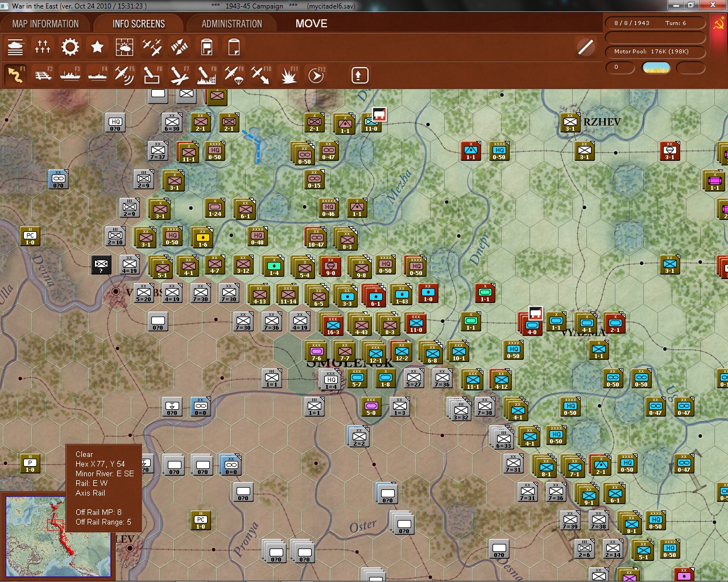Select the German 2=10 unit counter
The width and height of the screenshot is (728, 582).
coord(115,235)
